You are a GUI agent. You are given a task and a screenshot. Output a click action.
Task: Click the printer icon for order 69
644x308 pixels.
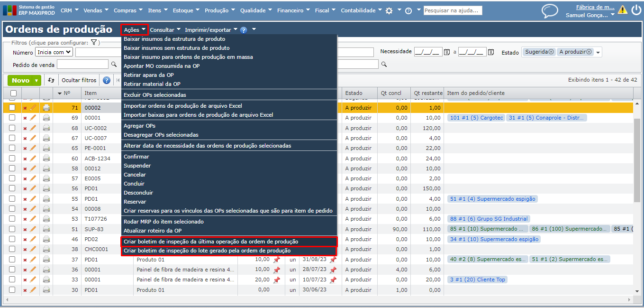46,118
